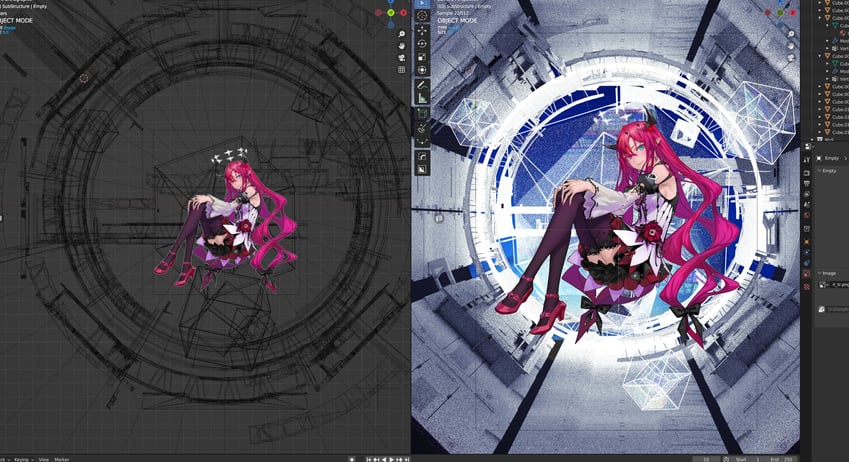This screenshot has width=849, height=462.
Task: Click the zoom magnifier in left viewport
Action: click(x=401, y=34)
